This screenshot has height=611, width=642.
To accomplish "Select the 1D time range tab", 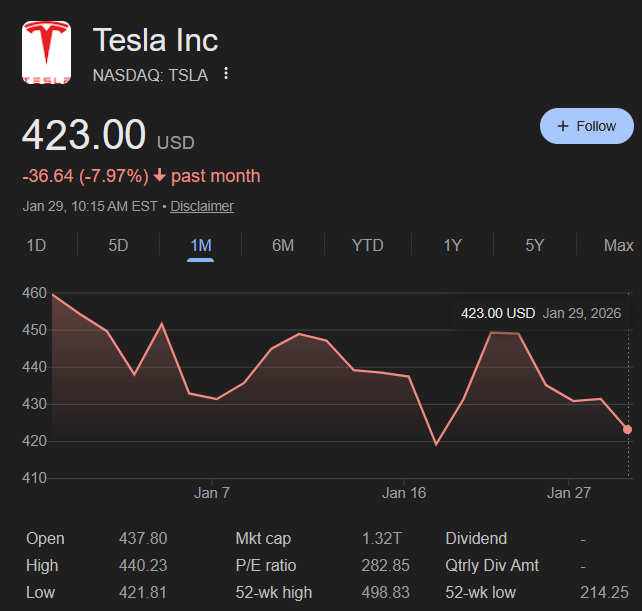I will click(36, 245).
